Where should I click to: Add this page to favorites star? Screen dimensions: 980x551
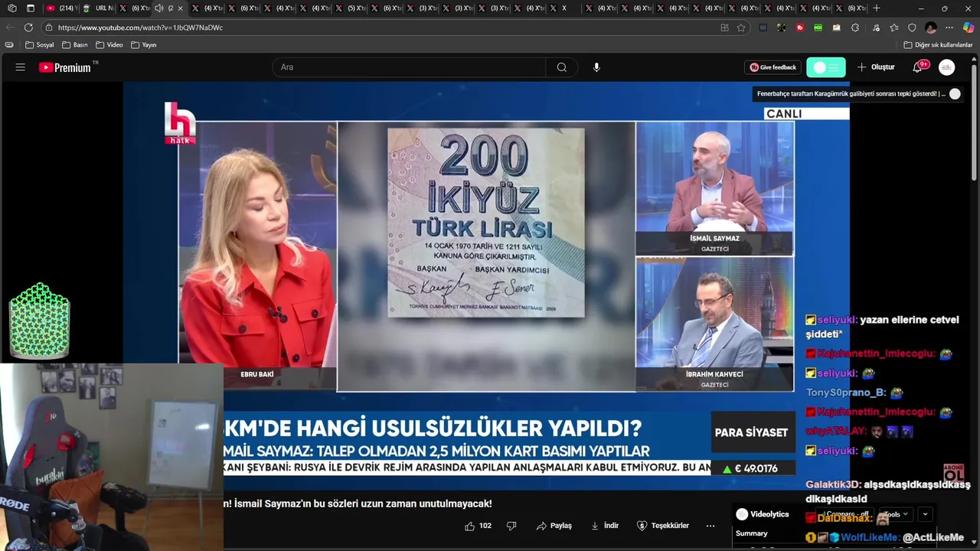[741, 28]
